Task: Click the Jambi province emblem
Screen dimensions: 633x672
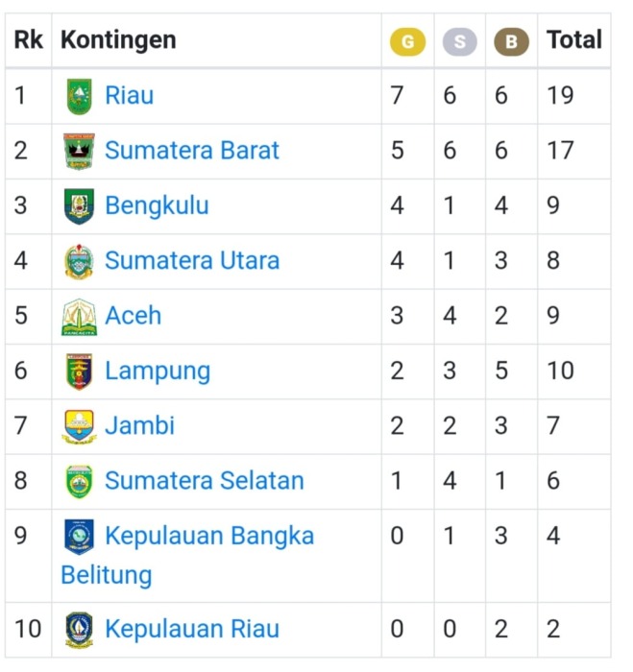Action: (79, 426)
